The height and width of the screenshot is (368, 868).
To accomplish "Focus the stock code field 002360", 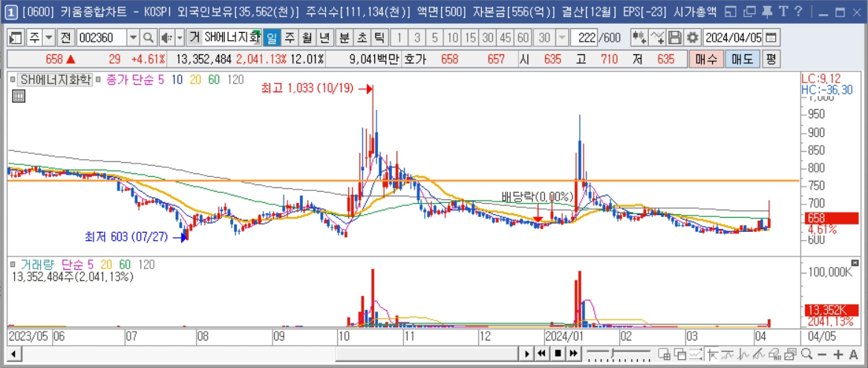I will point(101,38).
